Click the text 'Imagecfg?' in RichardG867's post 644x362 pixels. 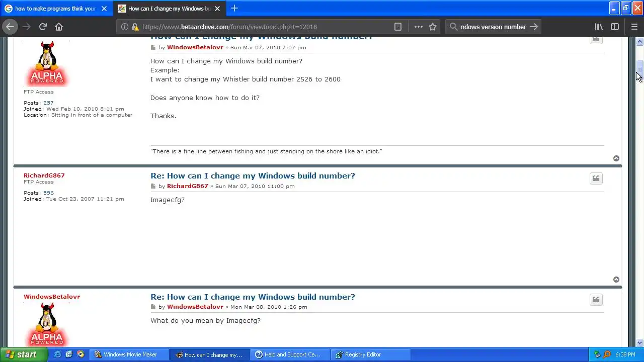pos(168,200)
